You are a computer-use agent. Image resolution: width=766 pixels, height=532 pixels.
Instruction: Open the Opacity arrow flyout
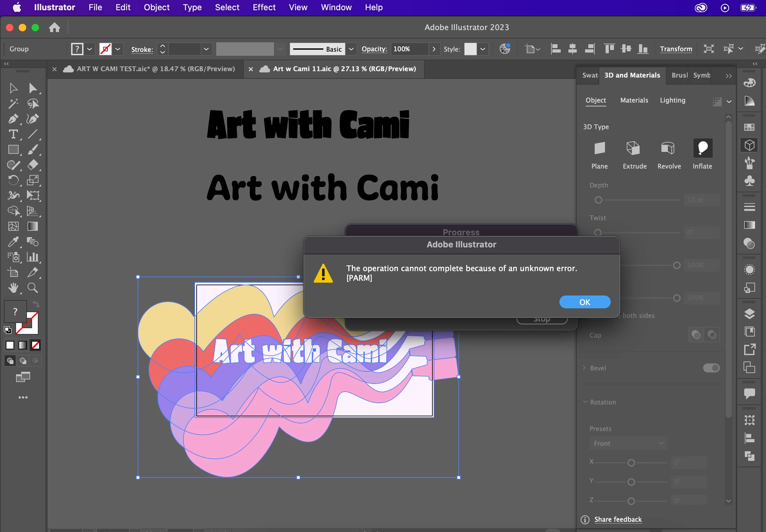[434, 49]
